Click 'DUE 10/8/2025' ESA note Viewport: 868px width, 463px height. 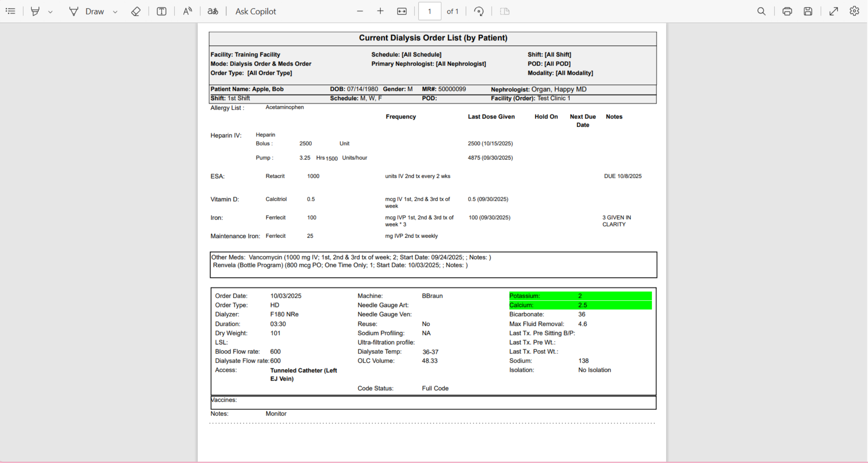point(623,176)
